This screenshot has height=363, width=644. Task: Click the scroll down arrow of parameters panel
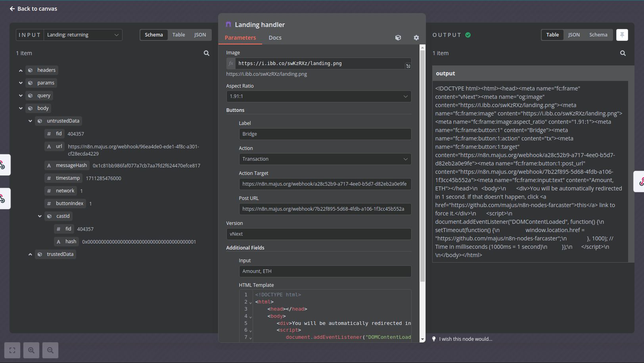(422, 339)
